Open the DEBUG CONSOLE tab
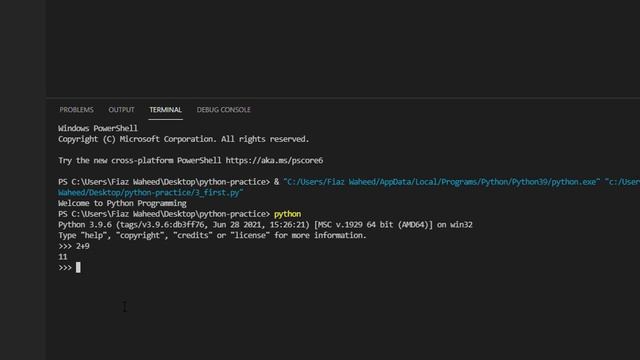The height and width of the screenshot is (360, 640). tap(224, 110)
